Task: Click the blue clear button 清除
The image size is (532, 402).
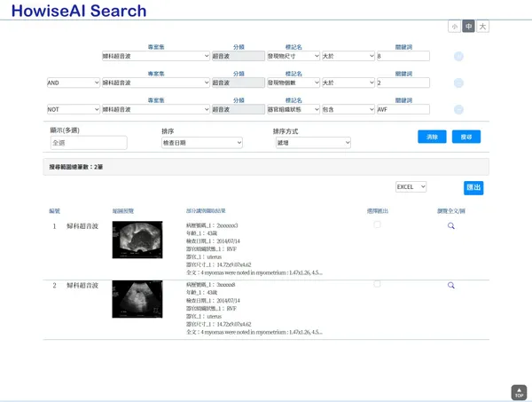Action: click(432, 137)
